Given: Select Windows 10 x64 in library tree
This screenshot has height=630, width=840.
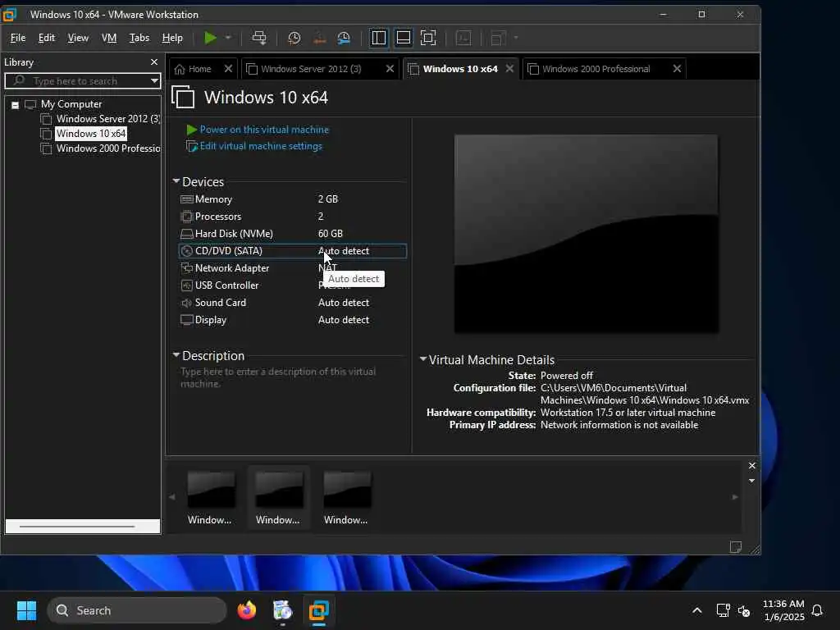Looking at the screenshot, I should tap(91, 134).
